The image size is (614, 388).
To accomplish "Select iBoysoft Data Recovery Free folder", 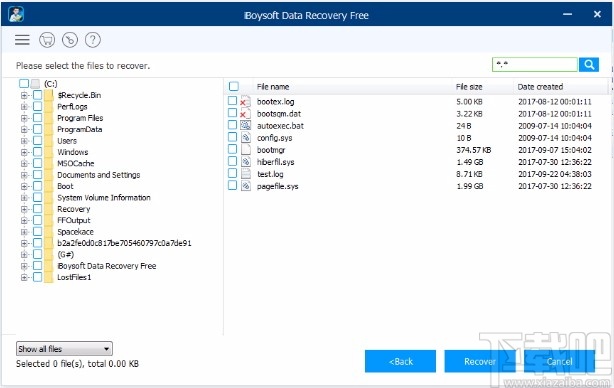I will pos(107,266).
